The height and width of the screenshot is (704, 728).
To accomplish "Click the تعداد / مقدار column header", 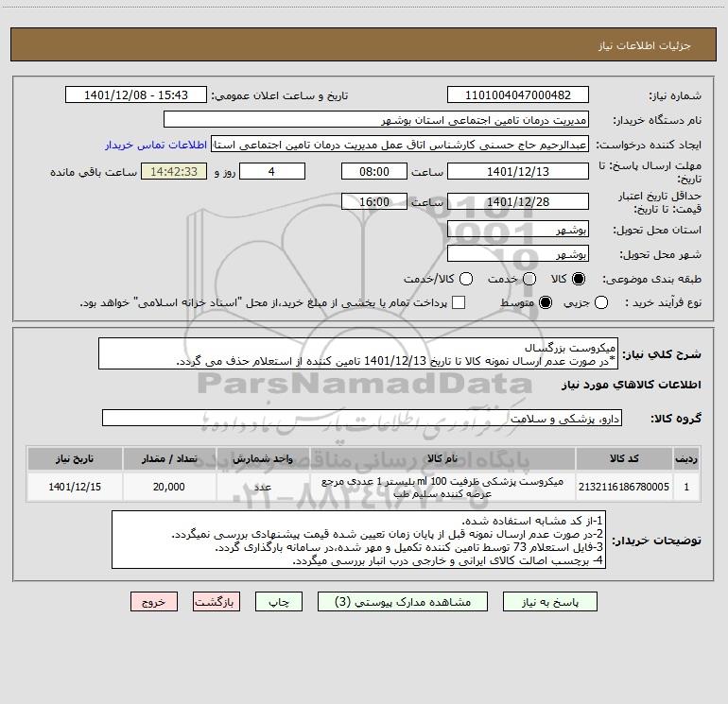I will [169, 458].
